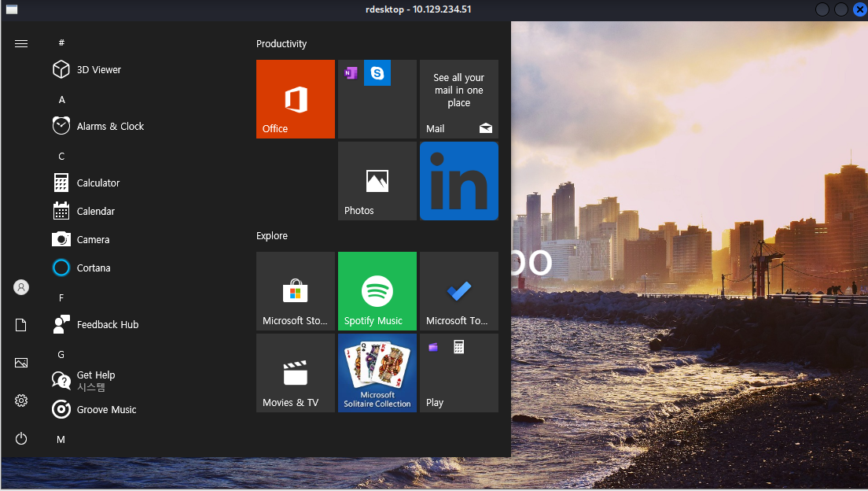Screen dimensions: 868x491
Task: Select Feedback Hub in app list
Action: (x=107, y=325)
